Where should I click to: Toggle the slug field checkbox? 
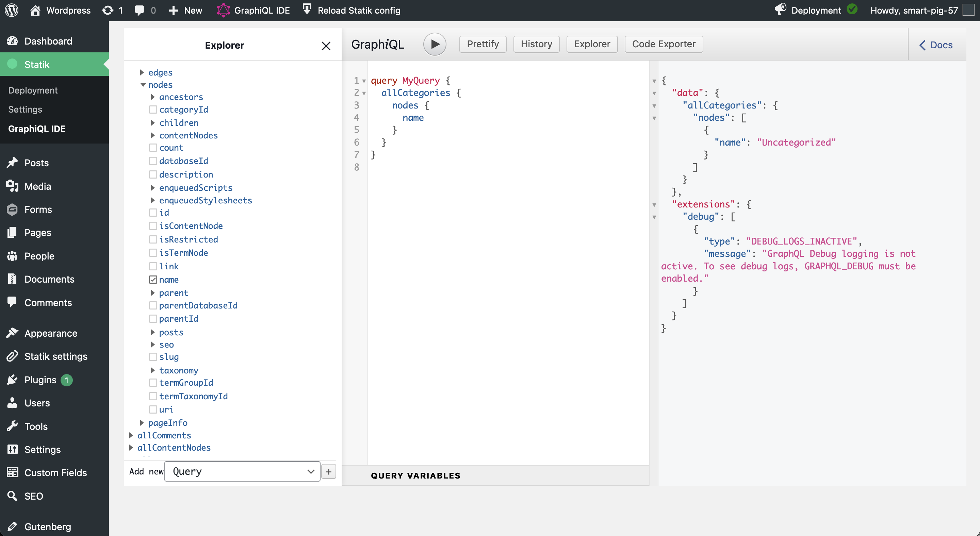coord(151,357)
